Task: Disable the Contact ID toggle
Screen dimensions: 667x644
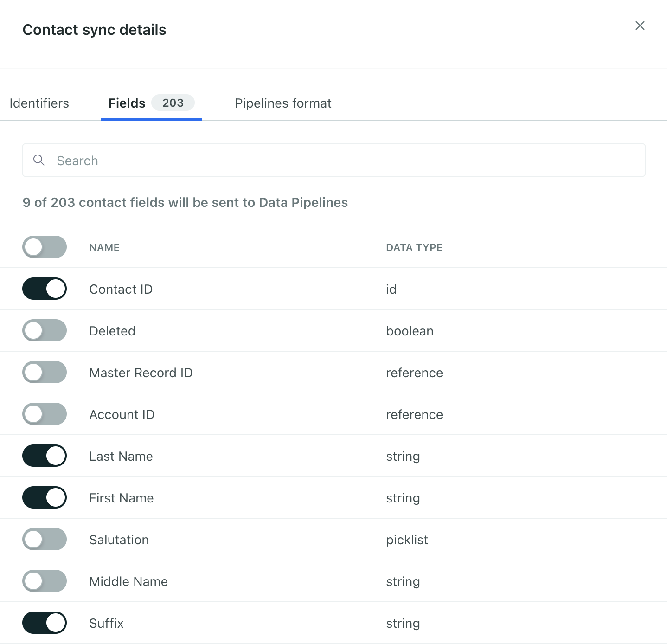Action: point(45,289)
